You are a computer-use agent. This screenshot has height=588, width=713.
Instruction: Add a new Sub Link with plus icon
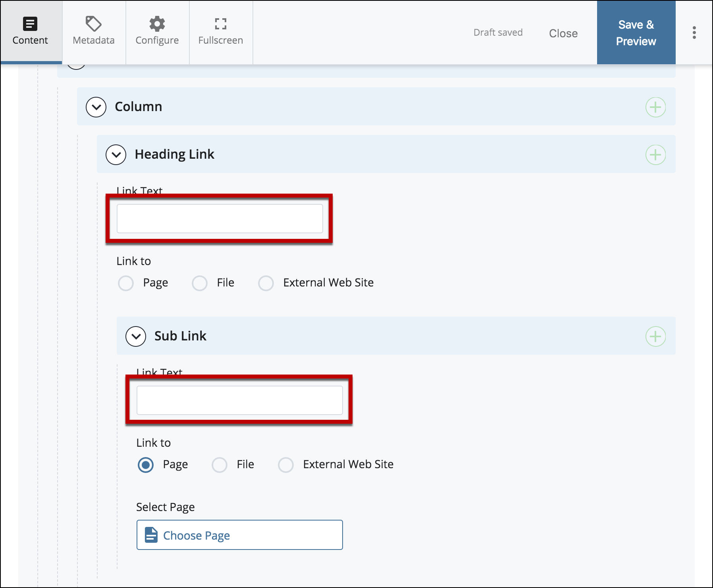click(655, 336)
